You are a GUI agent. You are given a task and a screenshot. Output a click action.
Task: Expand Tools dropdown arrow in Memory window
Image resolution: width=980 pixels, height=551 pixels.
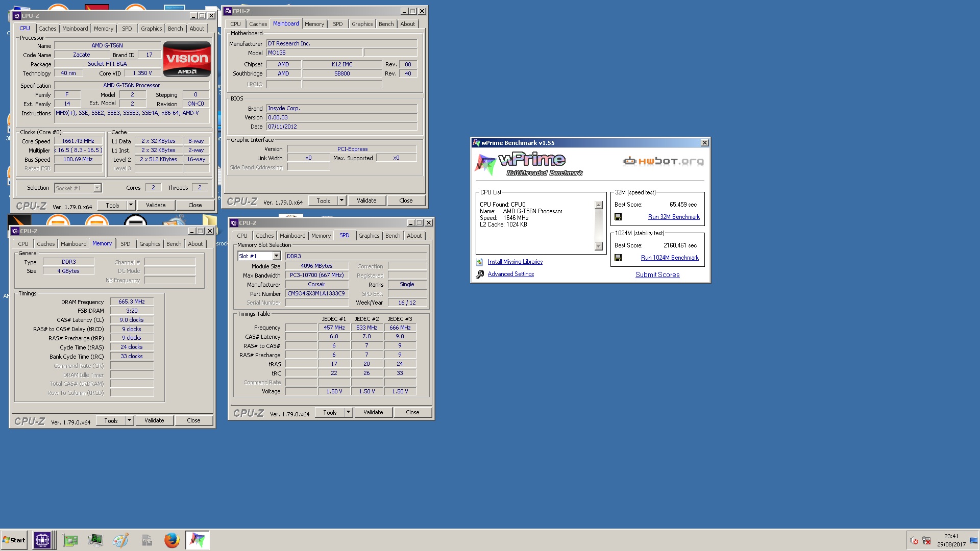(129, 420)
